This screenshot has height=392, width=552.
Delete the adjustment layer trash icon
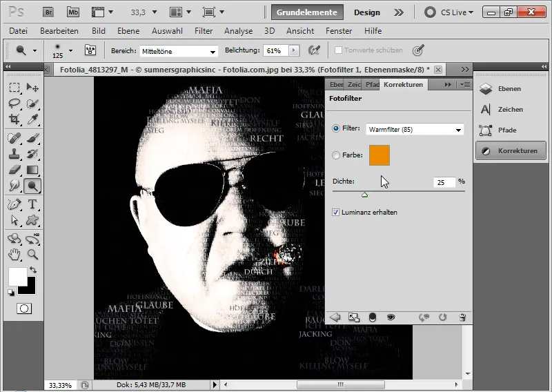(x=462, y=317)
